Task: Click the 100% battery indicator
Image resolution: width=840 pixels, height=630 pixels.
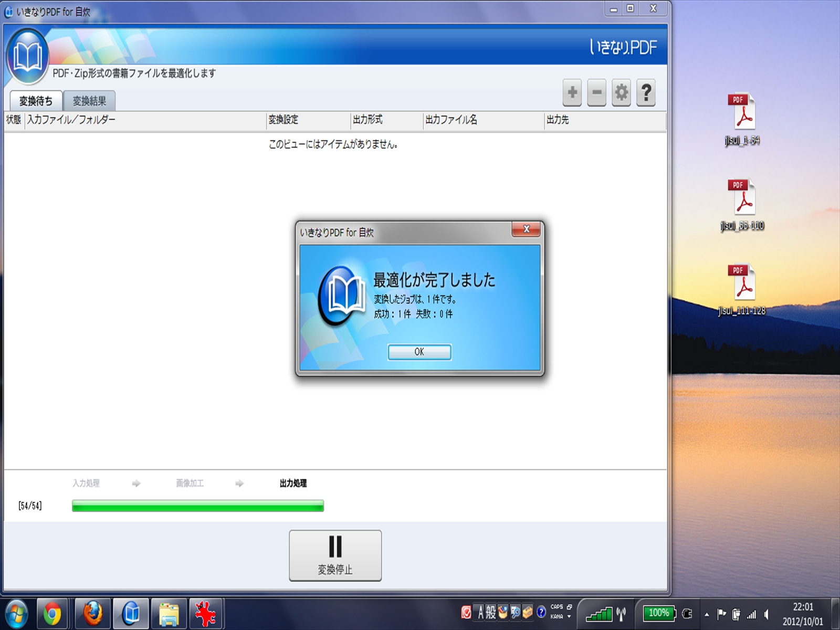Action: (x=659, y=613)
